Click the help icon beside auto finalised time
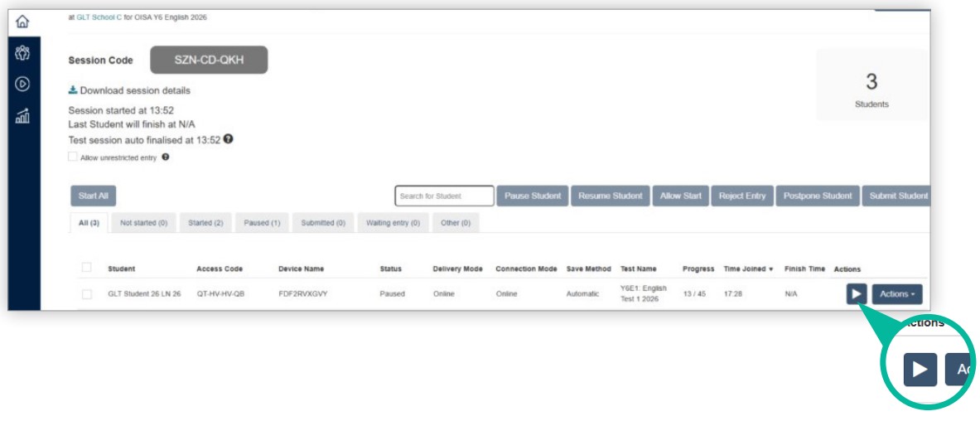This screenshot has width=980, height=421. click(228, 139)
